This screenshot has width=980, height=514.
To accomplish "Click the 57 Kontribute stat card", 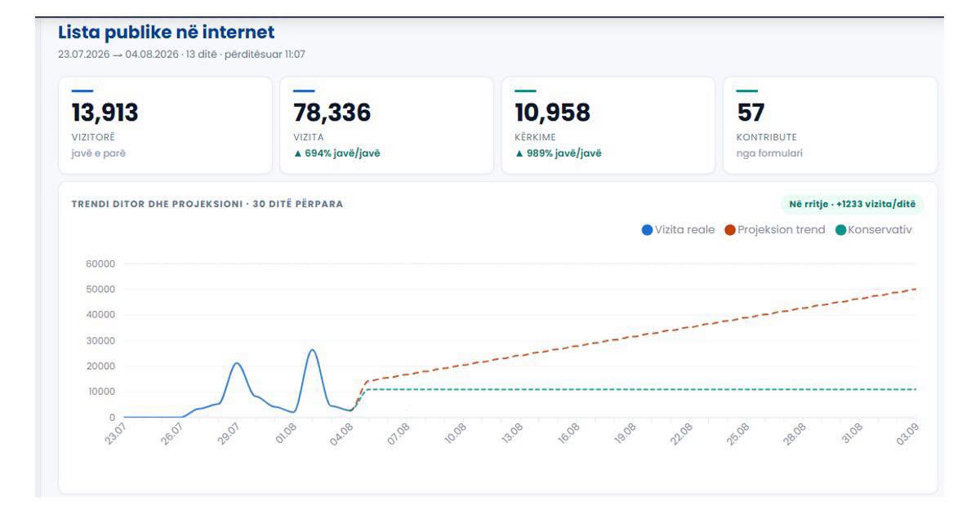I will [830, 126].
